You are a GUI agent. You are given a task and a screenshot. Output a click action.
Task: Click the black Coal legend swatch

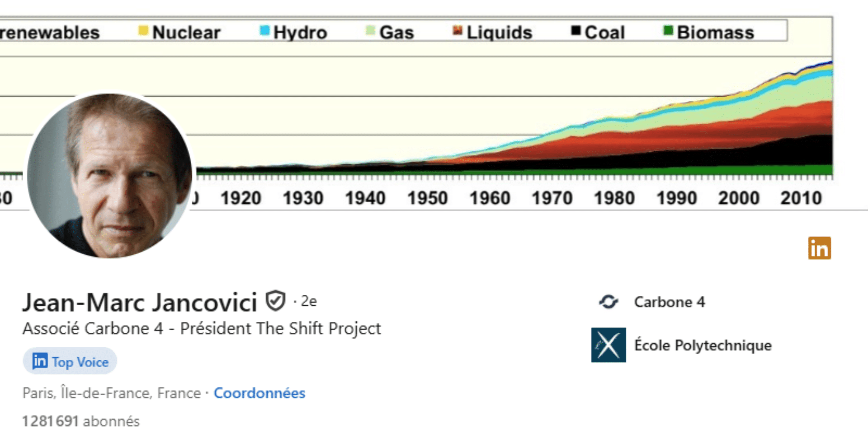point(576,31)
